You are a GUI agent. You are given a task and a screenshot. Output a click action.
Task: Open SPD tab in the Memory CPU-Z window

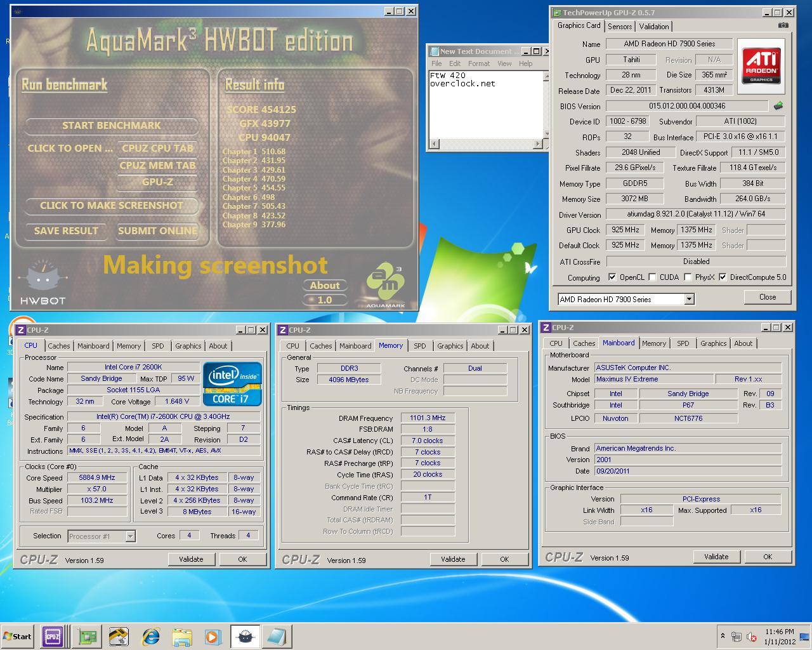pyautogui.click(x=420, y=346)
